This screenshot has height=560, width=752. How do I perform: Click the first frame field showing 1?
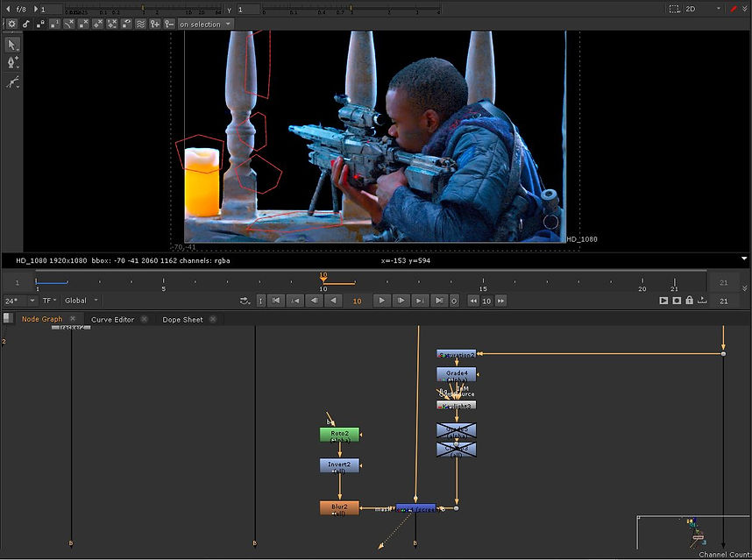(x=18, y=282)
